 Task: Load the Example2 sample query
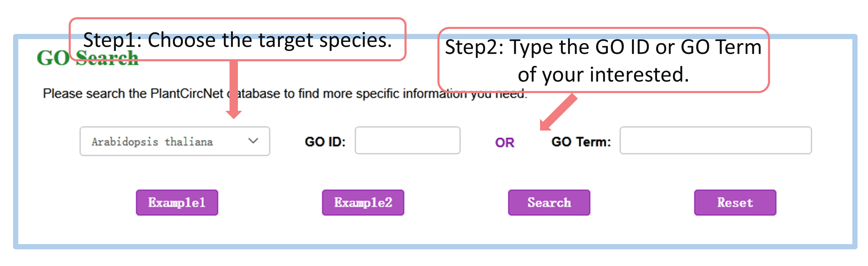(x=363, y=202)
